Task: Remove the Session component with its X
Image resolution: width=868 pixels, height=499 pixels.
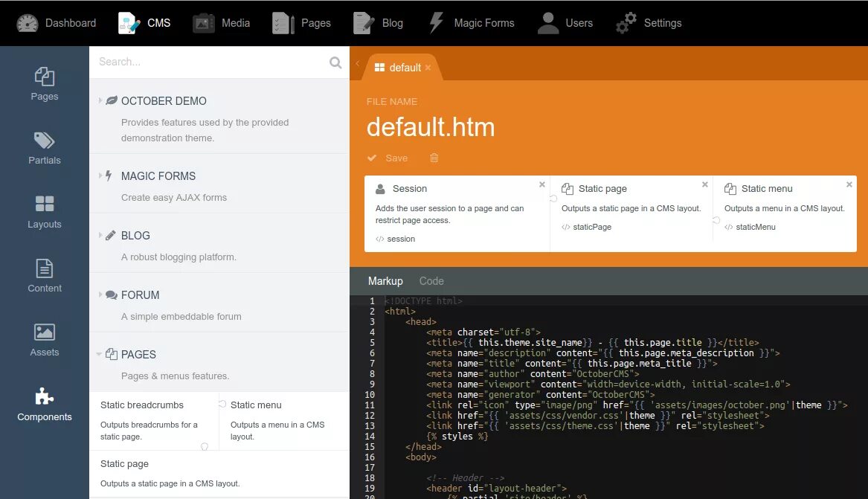Action: [542, 184]
